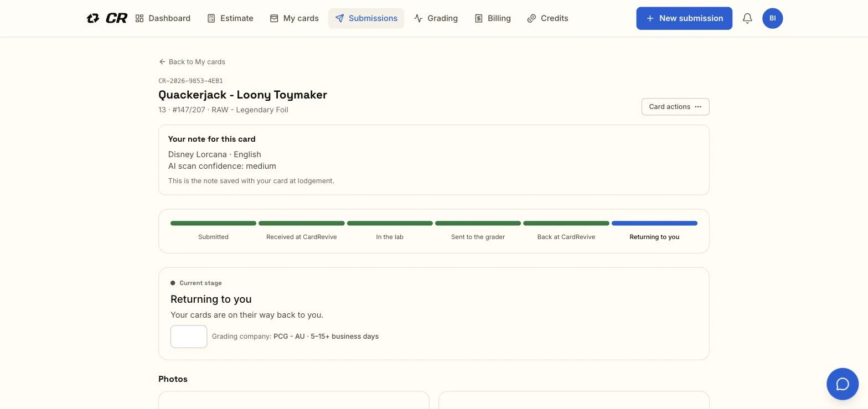Click the back arrow icon beside My cards

(162, 62)
